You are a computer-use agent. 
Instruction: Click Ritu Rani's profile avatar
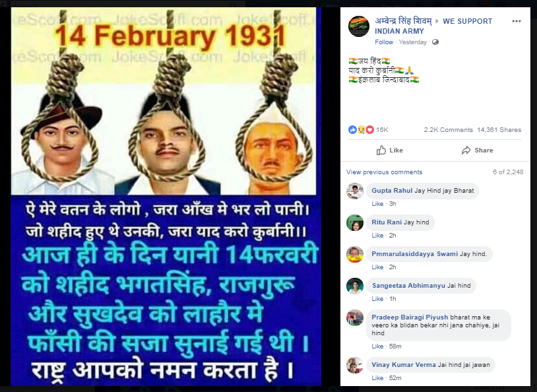(x=355, y=223)
